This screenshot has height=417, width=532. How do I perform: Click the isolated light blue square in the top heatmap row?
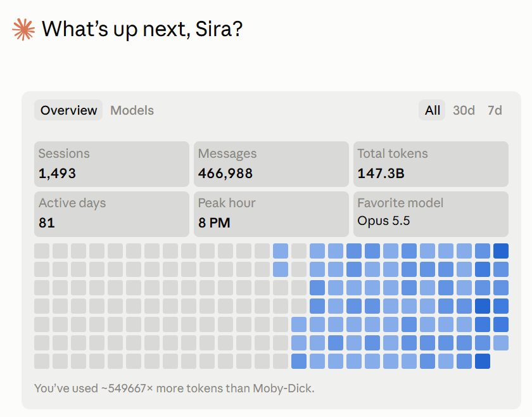(281, 251)
